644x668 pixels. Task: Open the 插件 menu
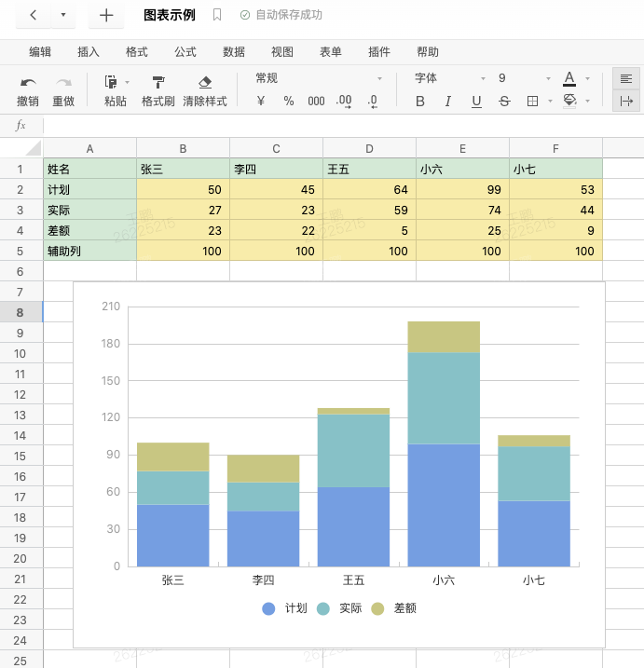(x=379, y=52)
